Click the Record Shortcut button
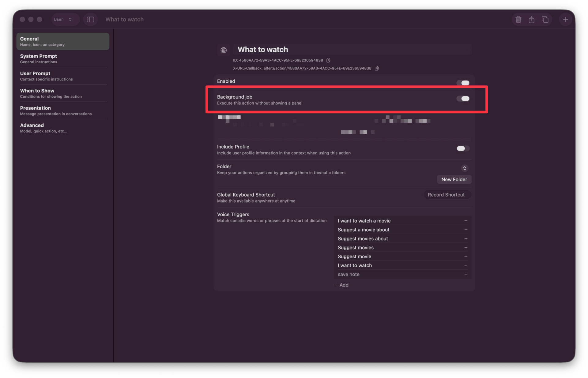The image size is (588, 378). [447, 195]
